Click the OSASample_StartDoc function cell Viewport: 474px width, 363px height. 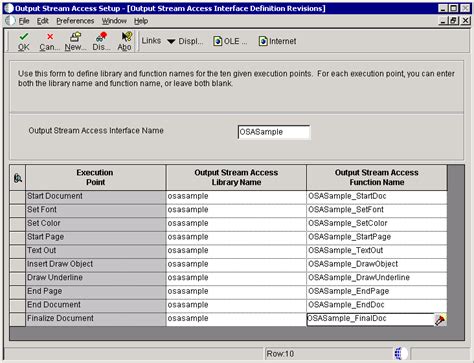pyautogui.click(x=377, y=197)
